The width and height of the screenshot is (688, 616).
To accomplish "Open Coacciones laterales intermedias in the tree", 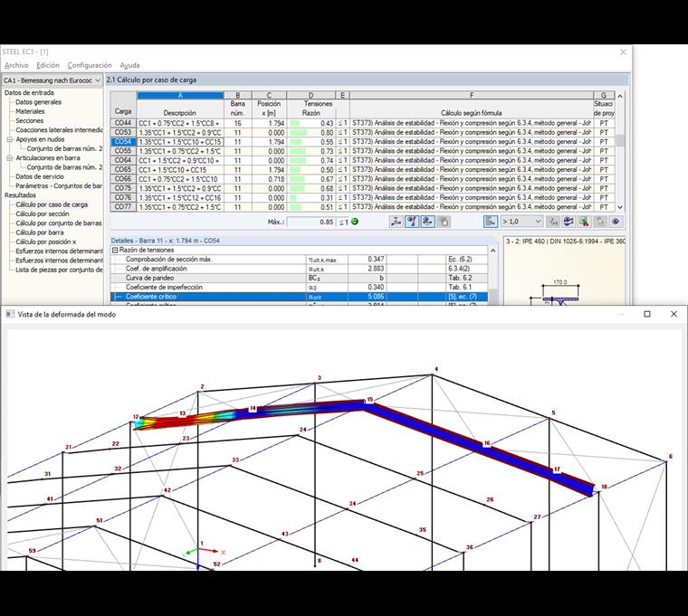I will [x=59, y=129].
